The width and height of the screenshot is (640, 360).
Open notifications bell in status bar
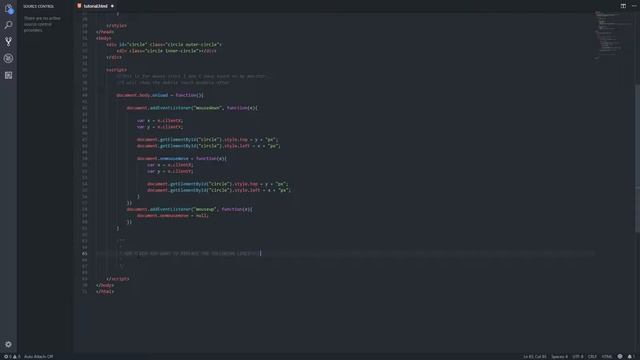[x=630, y=356]
